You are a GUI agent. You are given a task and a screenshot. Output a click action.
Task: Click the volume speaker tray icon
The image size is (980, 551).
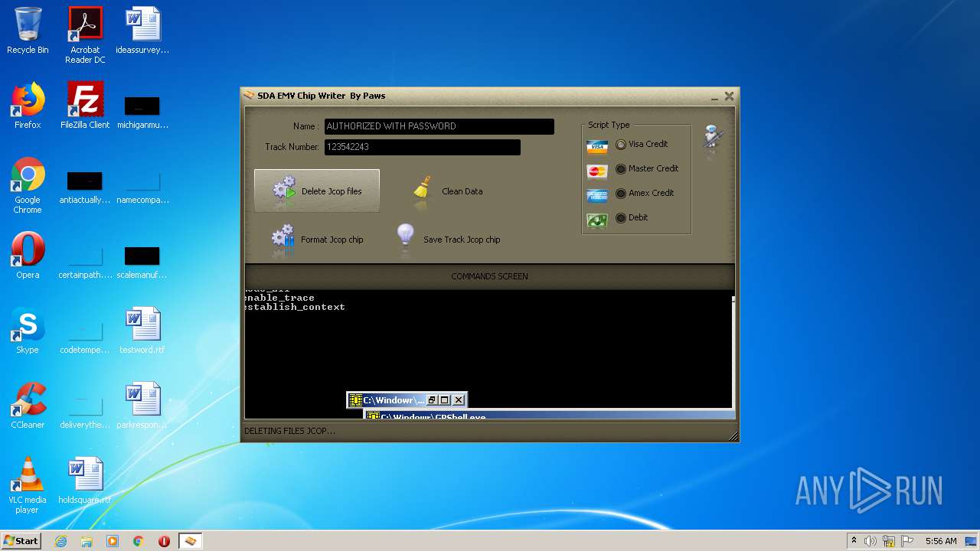(871, 541)
